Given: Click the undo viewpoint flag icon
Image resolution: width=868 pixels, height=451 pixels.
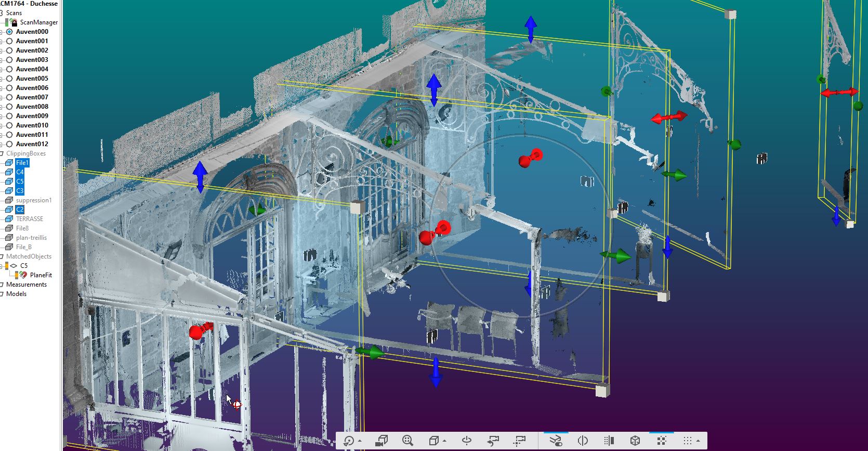Looking at the screenshot, I should pyautogui.click(x=493, y=441).
